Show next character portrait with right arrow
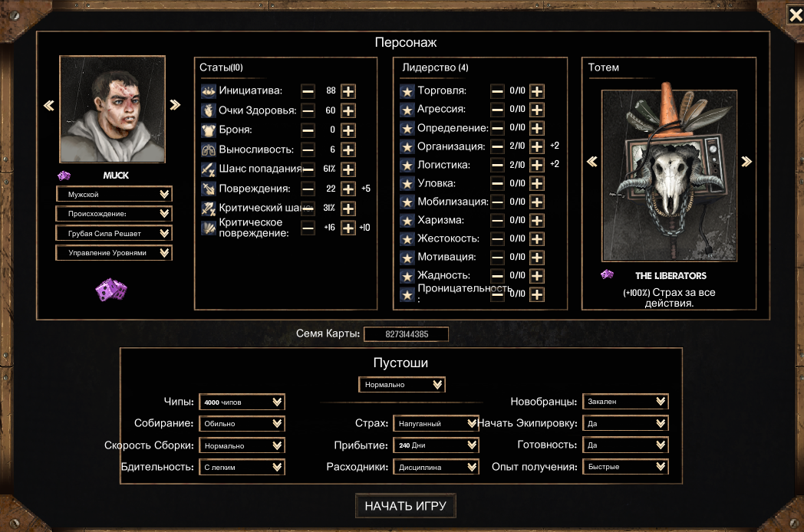804x532 pixels. 176,105
